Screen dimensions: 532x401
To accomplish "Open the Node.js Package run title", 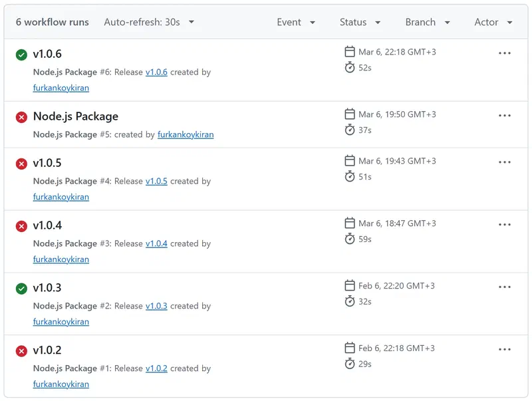I will pyautogui.click(x=76, y=116).
